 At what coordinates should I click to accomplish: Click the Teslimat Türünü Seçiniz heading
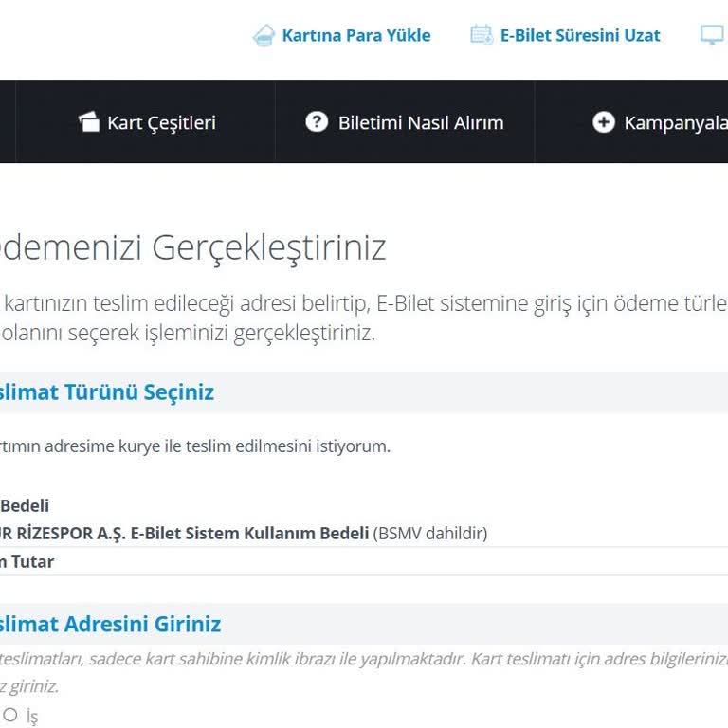[x=106, y=392]
